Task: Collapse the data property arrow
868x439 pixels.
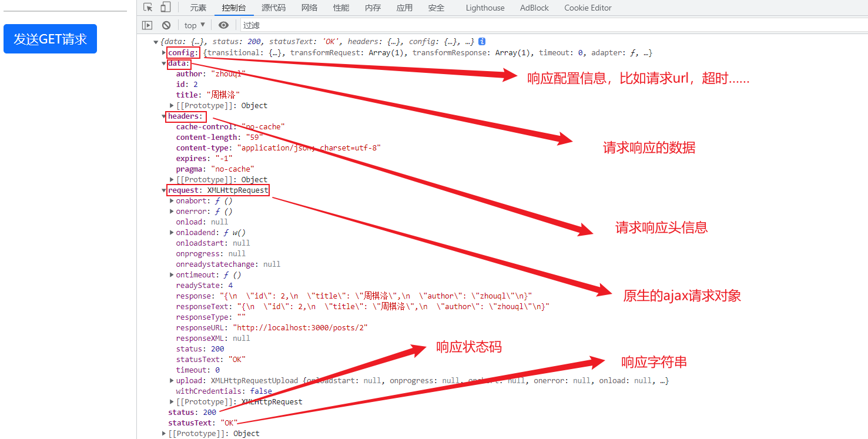Action: tap(164, 63)
